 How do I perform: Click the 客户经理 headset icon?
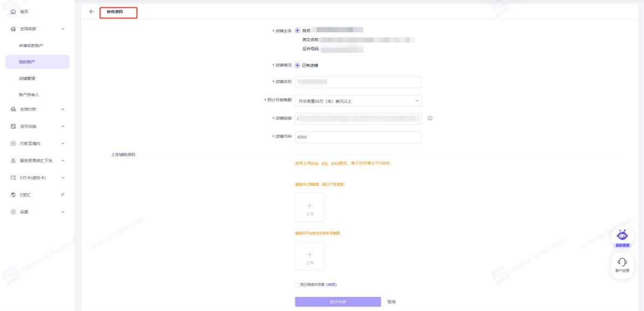pos(622,262)
